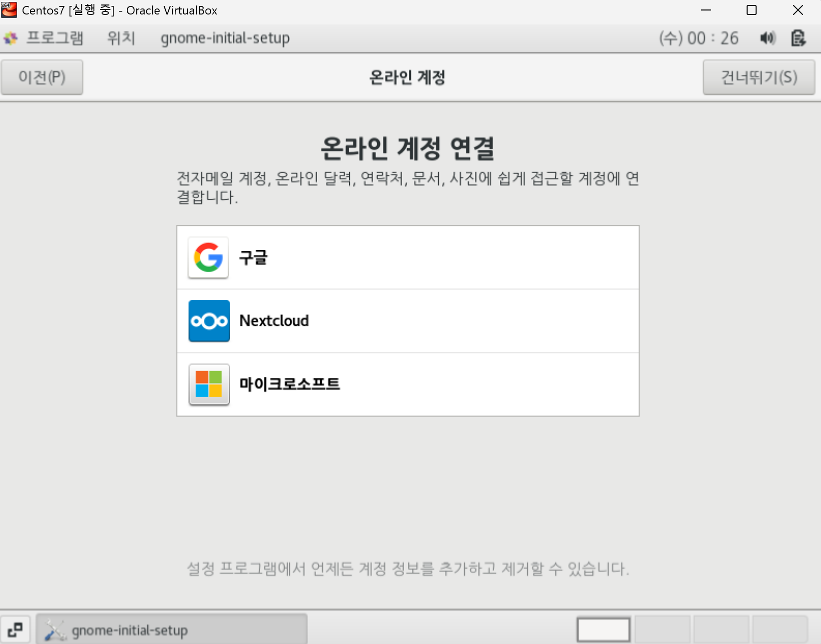Click the GNOME activities icon beside 프로그램

(10, 38)
